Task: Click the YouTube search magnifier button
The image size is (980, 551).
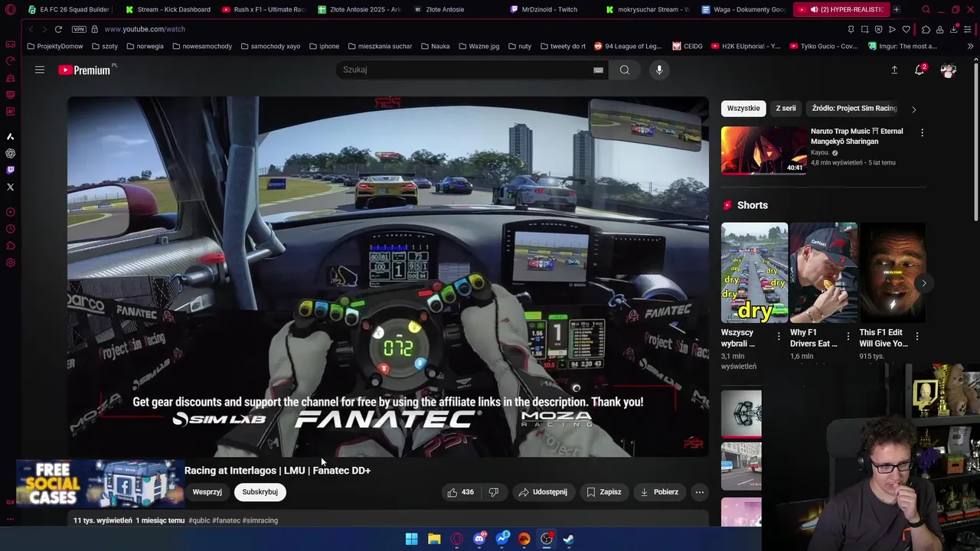Action: tap(625, 70)
